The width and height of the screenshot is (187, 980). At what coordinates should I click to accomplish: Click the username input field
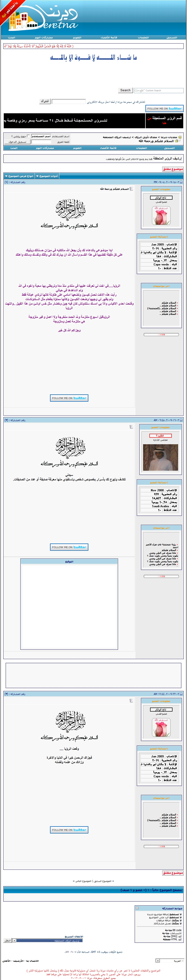tap(41, 136)
